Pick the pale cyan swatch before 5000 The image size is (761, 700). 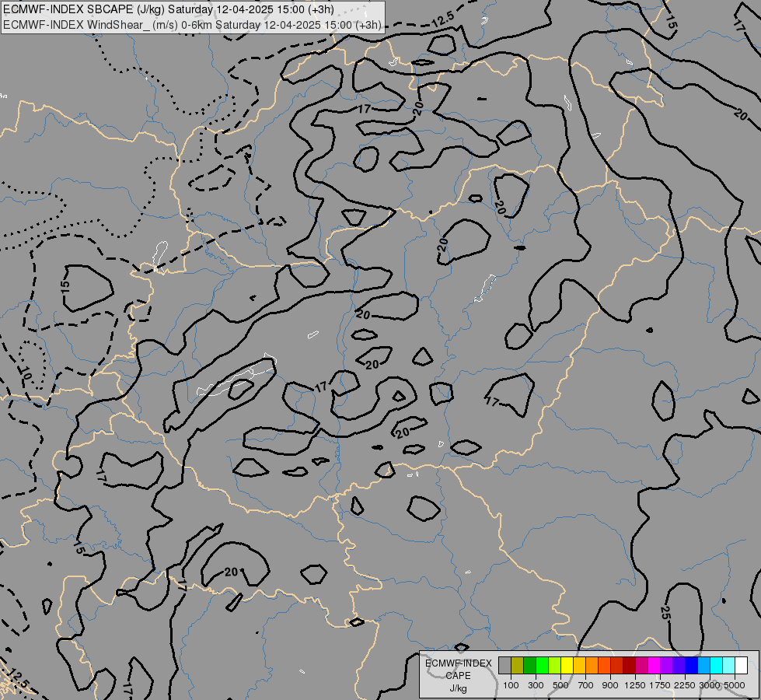(x=729, y=665)
